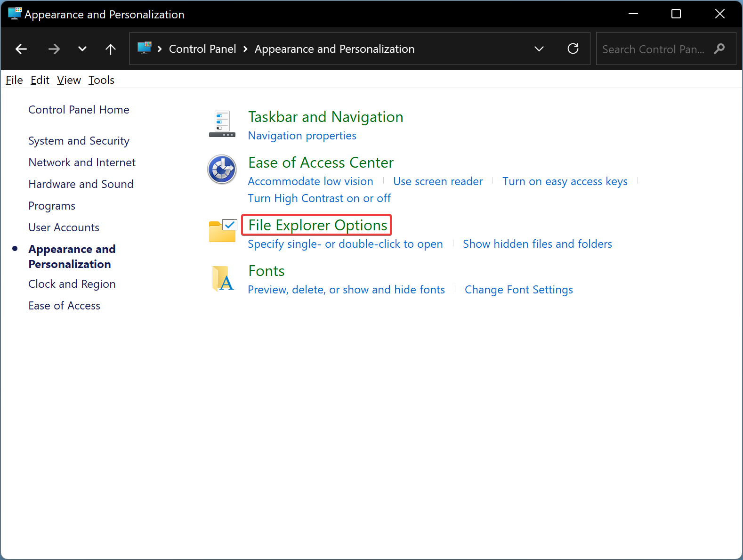Open Ease of Access sidebar link
The width and height of the screenshot is (743, 560).
pos(65,306)
